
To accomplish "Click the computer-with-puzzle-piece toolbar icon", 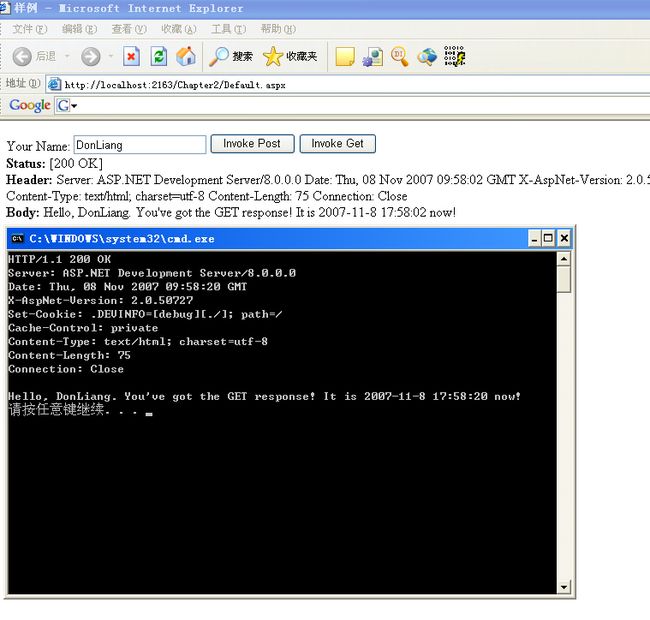I will (x=373, y=57).
